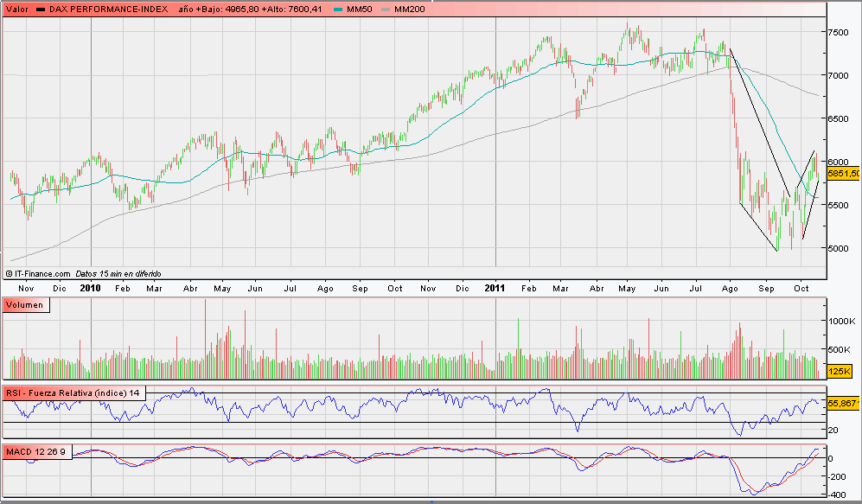Click the RSI axis label 20
This screenshot has width=862, height=504.
pyautogui.click(x=833, y=431)
